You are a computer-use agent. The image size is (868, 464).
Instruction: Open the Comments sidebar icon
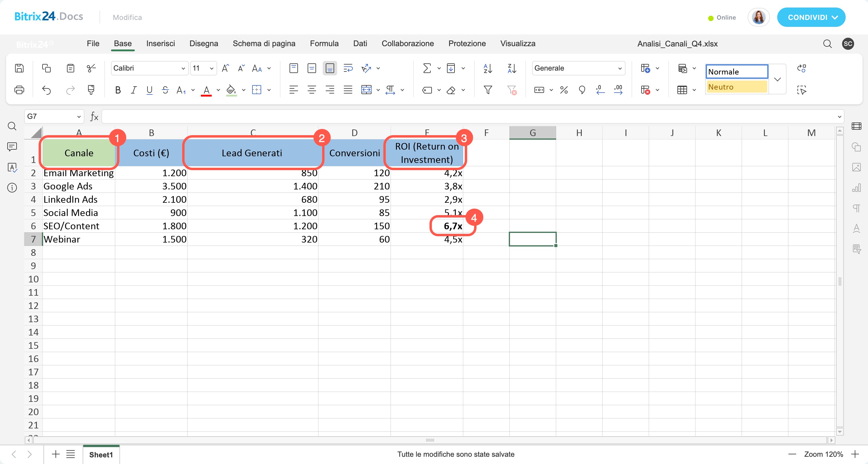click(12, 147)
